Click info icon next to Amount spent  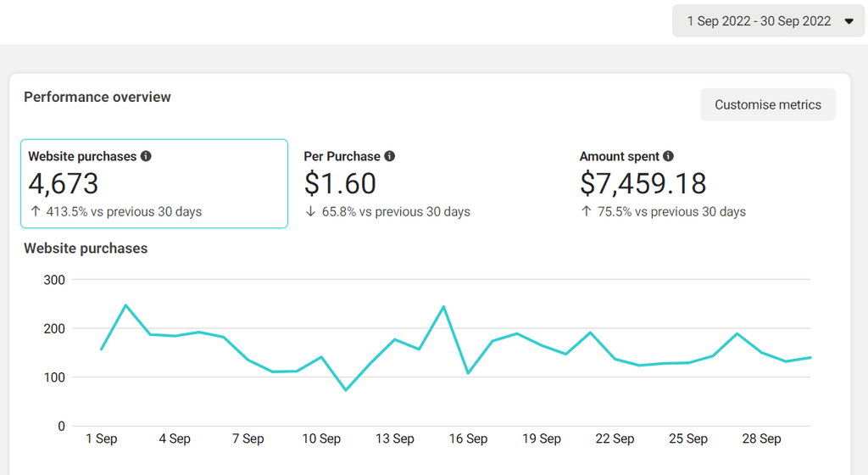coord(668,156)
